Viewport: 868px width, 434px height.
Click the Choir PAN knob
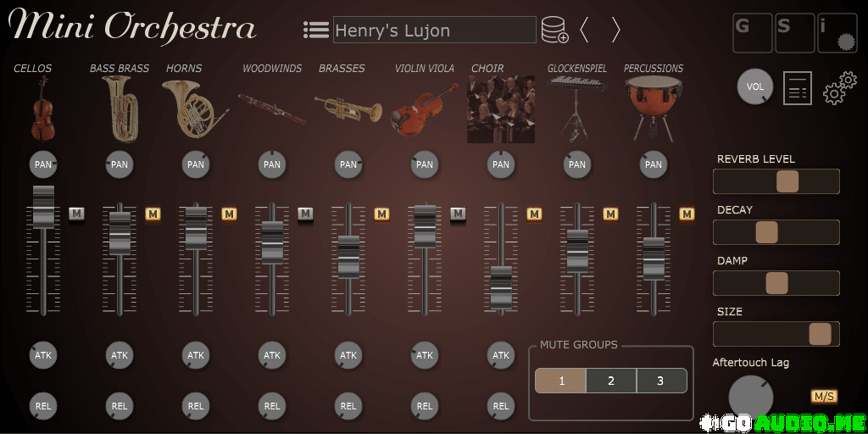tap(501, 164)
